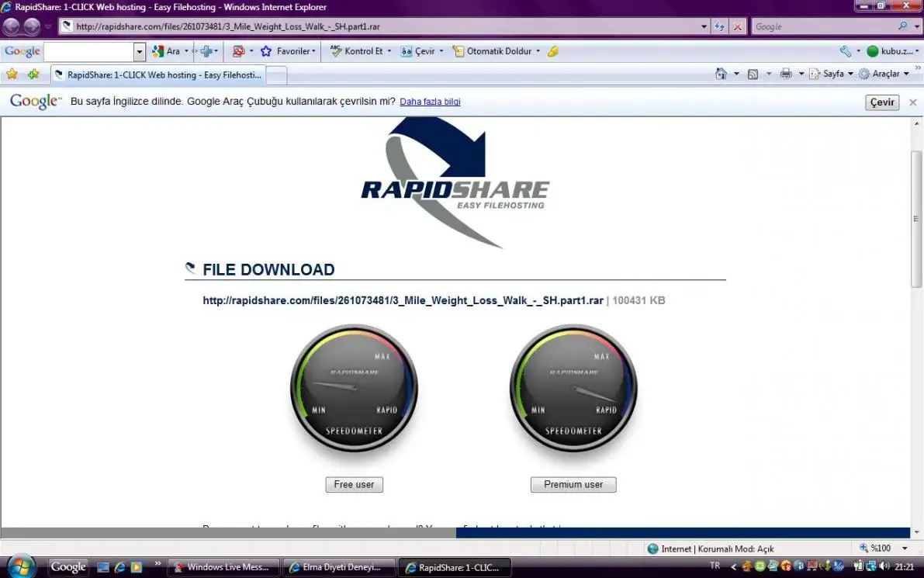Click the RapidShare logo image
924x578 pixels.
pyautogui.click(x=455, y=182)
